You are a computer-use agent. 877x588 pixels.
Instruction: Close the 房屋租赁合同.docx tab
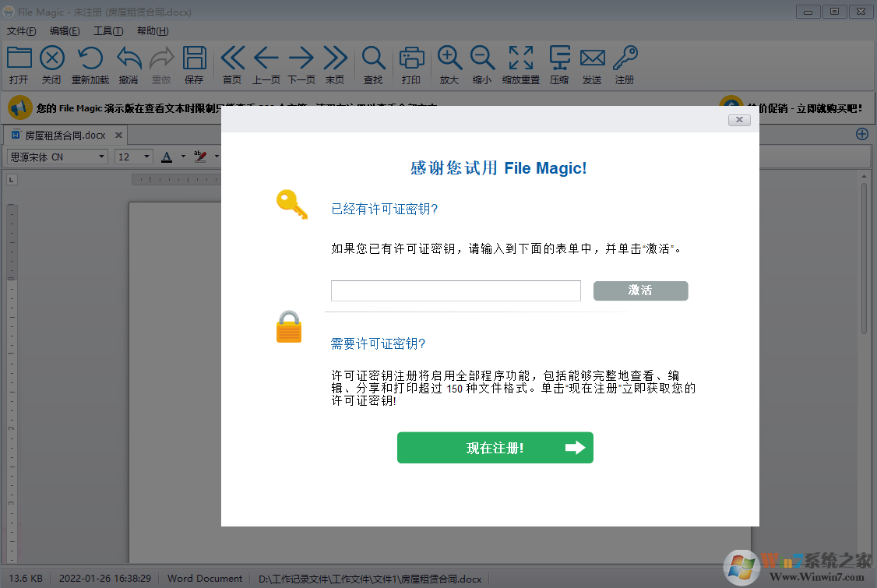point(118,135)
